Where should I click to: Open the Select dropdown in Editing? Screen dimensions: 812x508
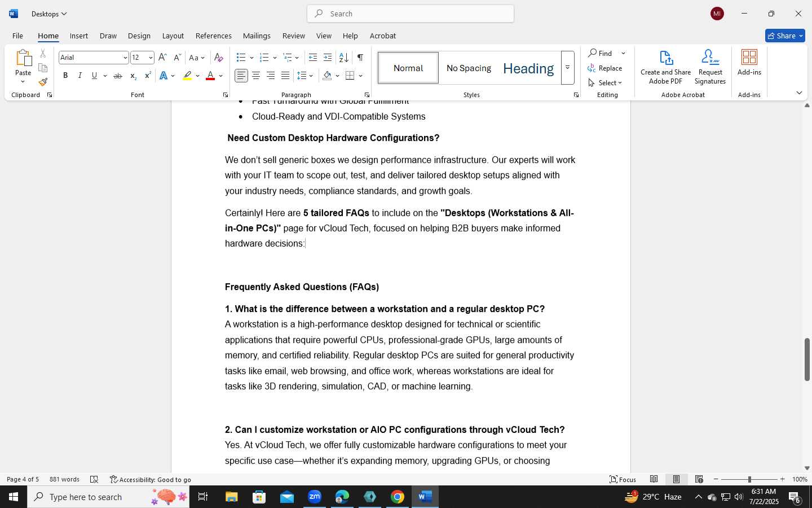pos(605,82)
